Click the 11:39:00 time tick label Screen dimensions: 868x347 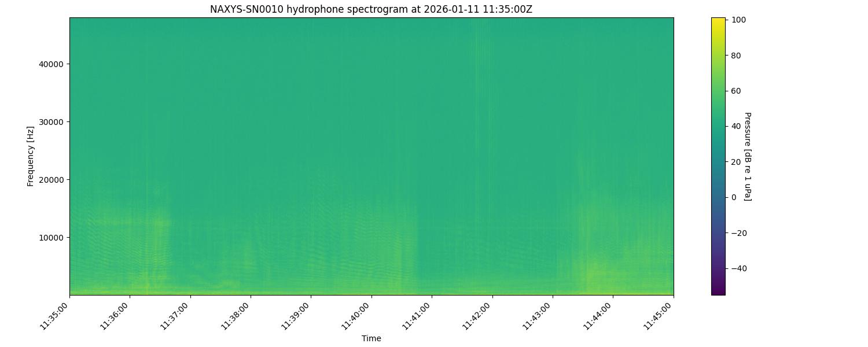[x=297, y=316]
